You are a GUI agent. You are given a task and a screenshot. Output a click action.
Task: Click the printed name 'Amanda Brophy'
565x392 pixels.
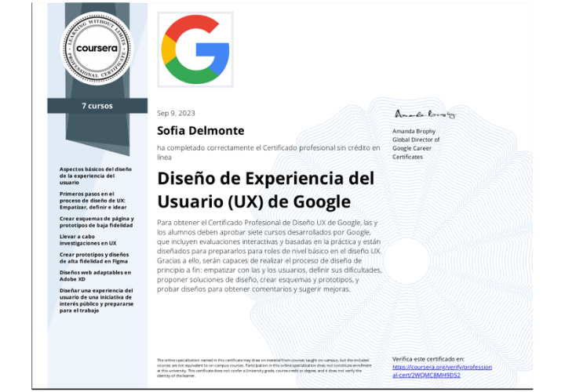[x=414, y=131]
